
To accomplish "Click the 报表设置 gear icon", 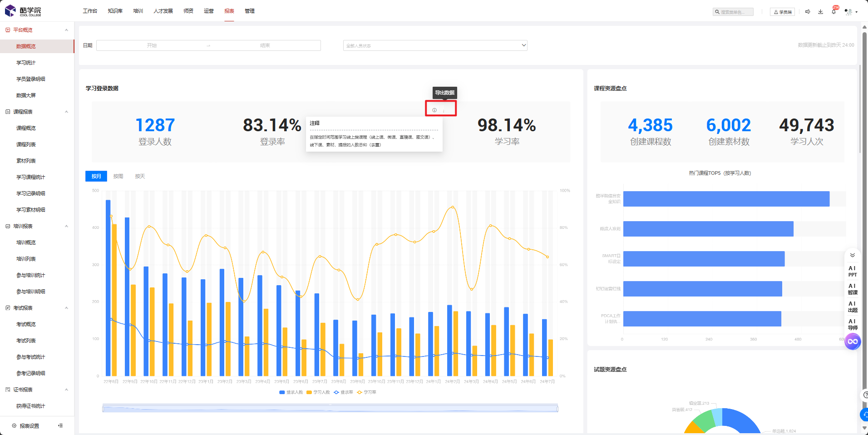I will [x=14, y=426].
